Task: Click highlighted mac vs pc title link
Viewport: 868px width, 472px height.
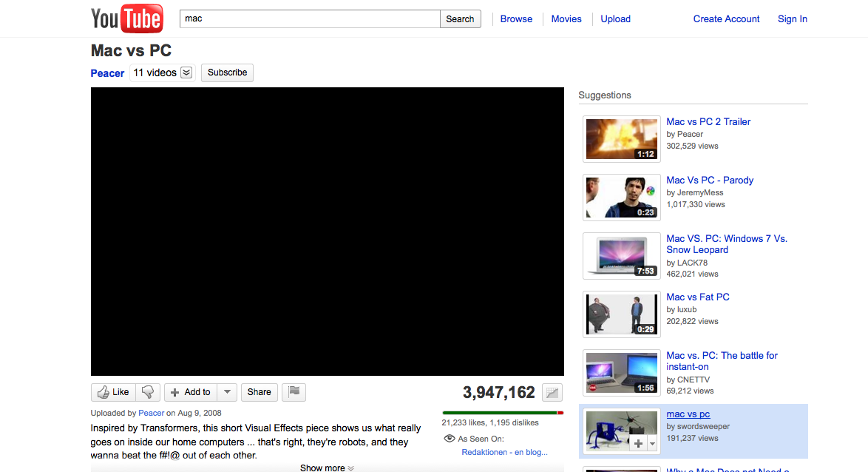Action: [688, 414]
